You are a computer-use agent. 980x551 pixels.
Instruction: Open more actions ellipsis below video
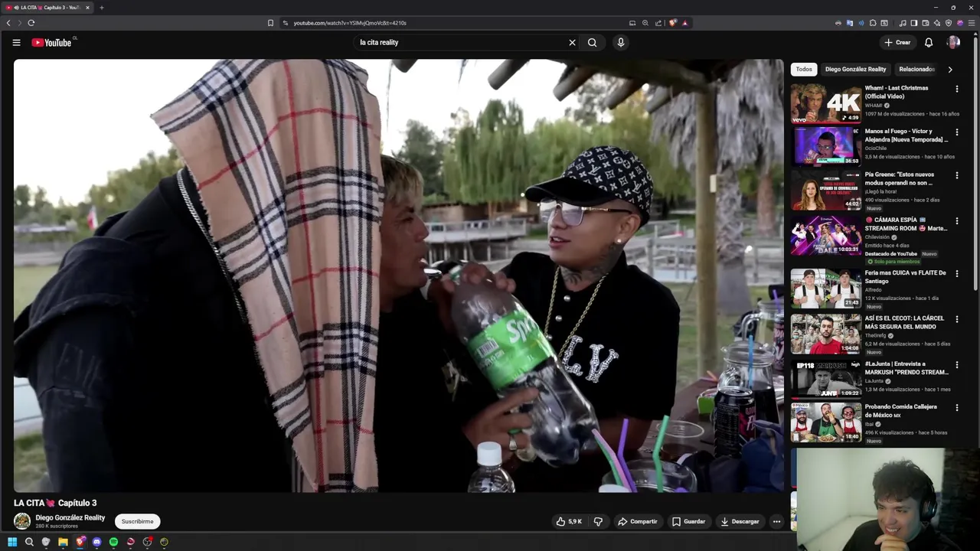(x=776, y=521)
